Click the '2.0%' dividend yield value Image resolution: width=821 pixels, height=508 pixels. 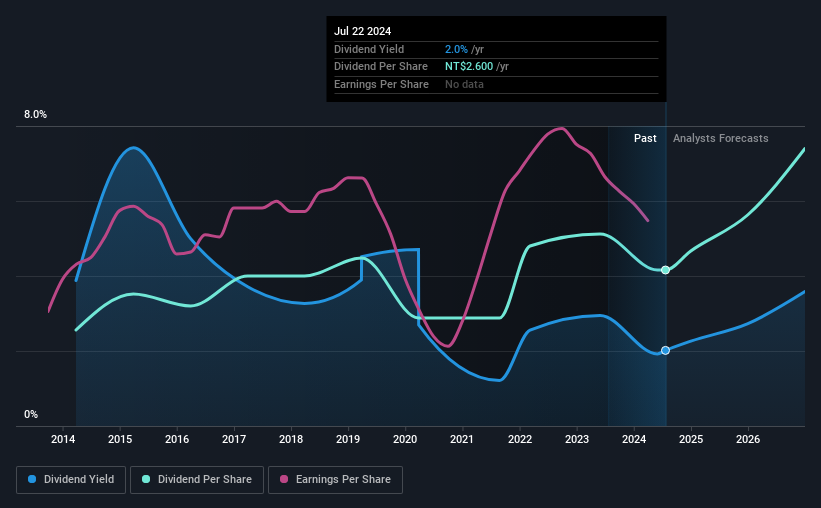pos(456,49)
